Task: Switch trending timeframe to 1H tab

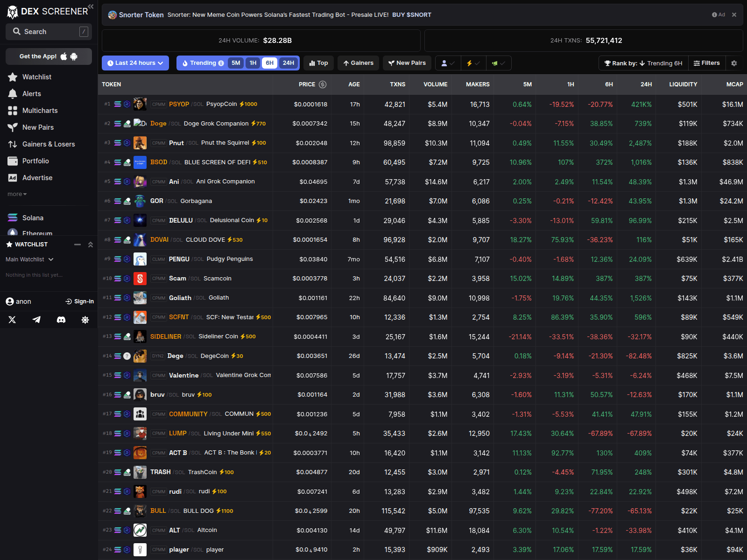Action: point(253,63)
